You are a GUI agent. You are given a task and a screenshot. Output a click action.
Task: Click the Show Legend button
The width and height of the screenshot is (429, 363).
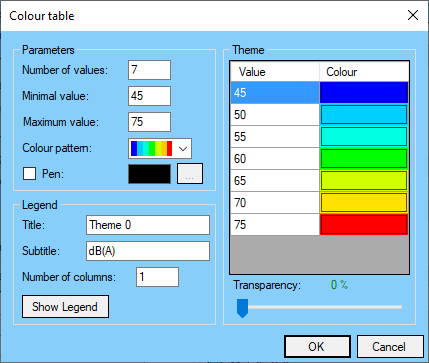pyautogui.click(x=65, y=306)
